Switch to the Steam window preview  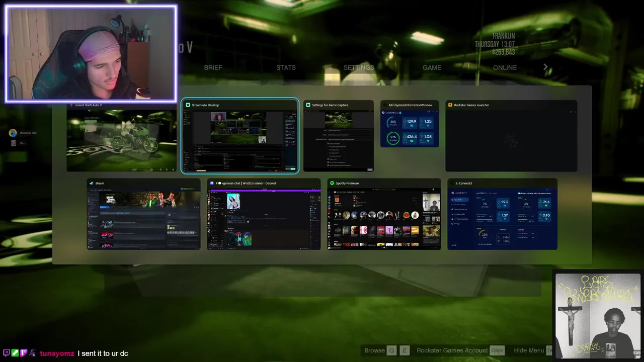[x=143, y=214]
